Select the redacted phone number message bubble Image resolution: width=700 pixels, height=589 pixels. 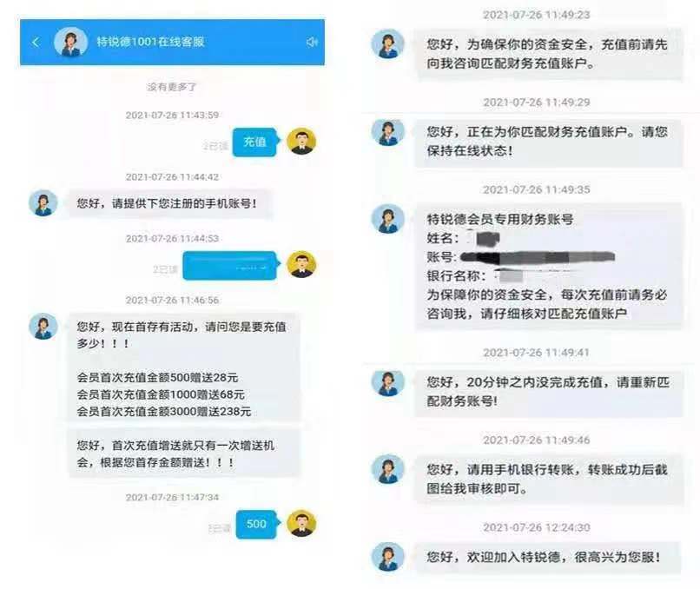230,266
